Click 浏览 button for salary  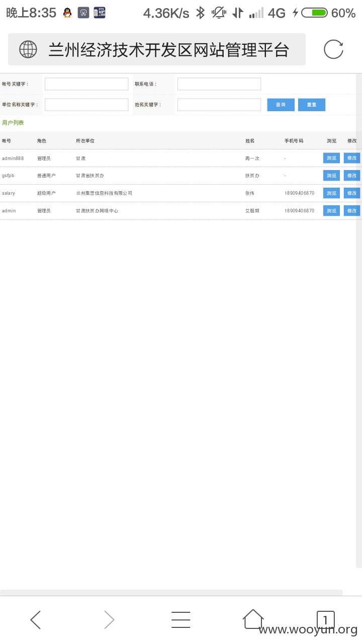coord(331,193)
